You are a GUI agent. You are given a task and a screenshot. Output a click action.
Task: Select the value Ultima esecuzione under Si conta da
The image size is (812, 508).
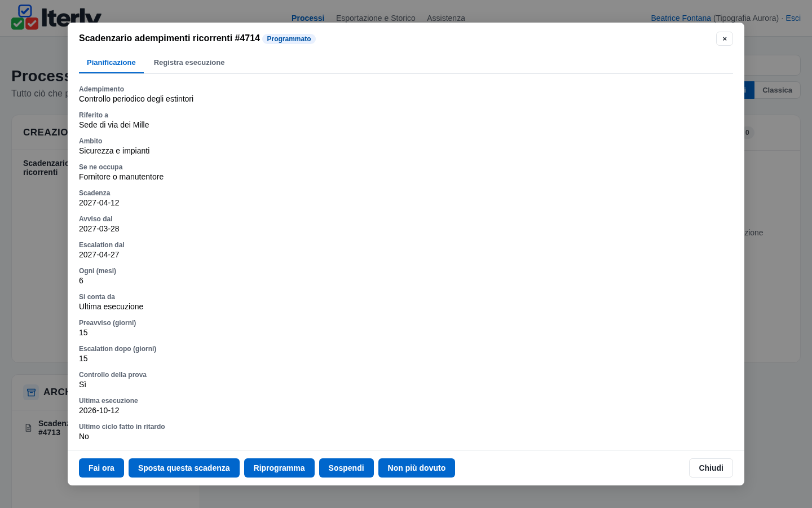(111, 306)
